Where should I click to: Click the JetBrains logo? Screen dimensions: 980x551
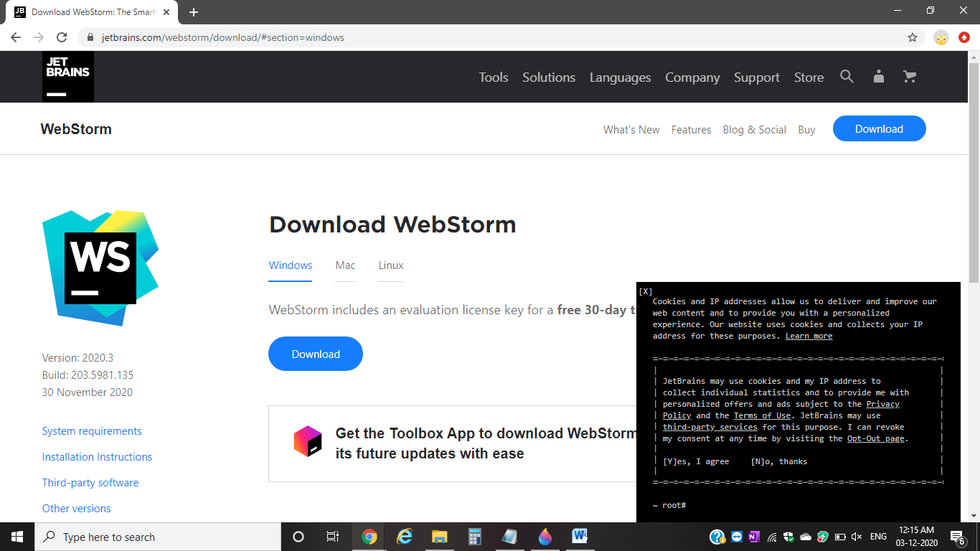click(x=68, y=77)
